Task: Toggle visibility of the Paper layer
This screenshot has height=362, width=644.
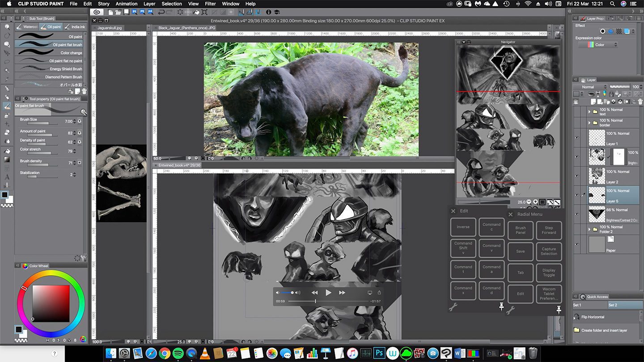Action: (x=576, y=244)
